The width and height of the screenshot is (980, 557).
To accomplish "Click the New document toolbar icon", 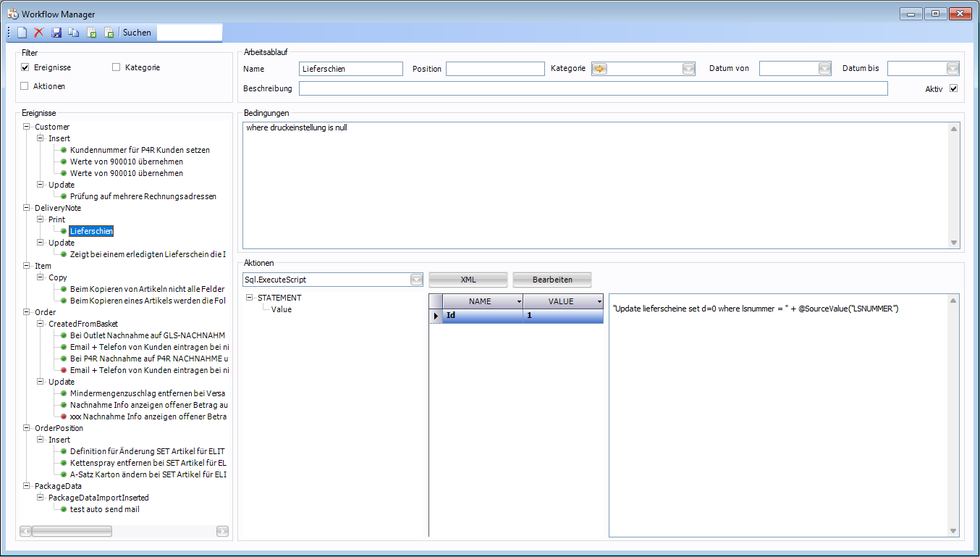I will 22,33.
